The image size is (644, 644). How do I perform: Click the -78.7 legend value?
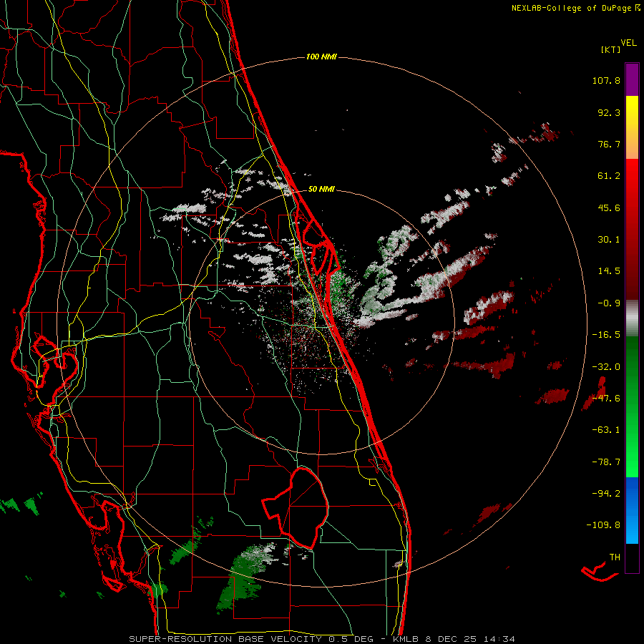pos(606,462)
